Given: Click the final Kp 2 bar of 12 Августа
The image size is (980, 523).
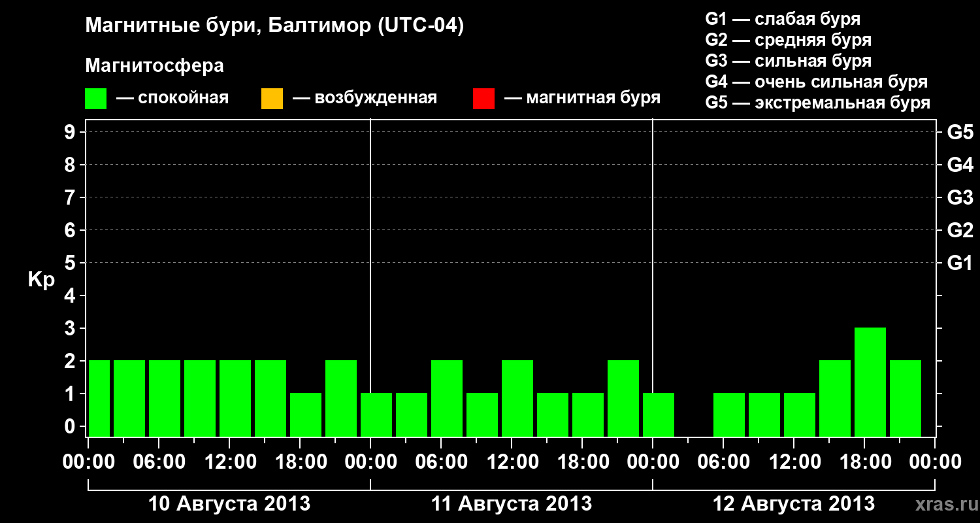Looking at the screenshot, I should (x=906, y=398).
